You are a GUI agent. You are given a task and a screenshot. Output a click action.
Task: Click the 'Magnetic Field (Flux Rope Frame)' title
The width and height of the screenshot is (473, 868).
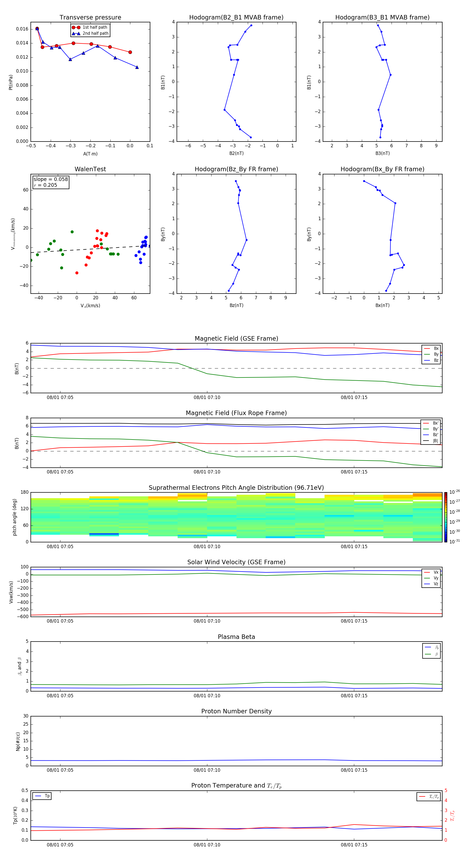click(236, 413)
